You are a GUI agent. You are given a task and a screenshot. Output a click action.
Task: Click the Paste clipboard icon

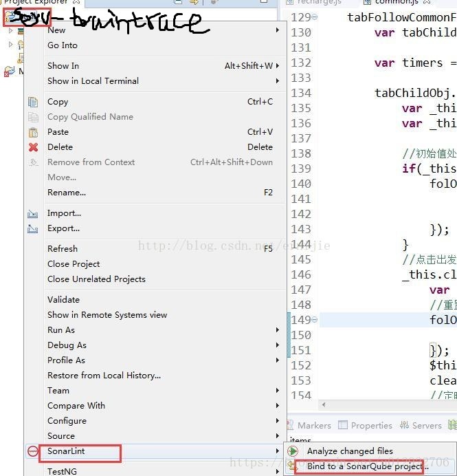(x=33, y=132)
